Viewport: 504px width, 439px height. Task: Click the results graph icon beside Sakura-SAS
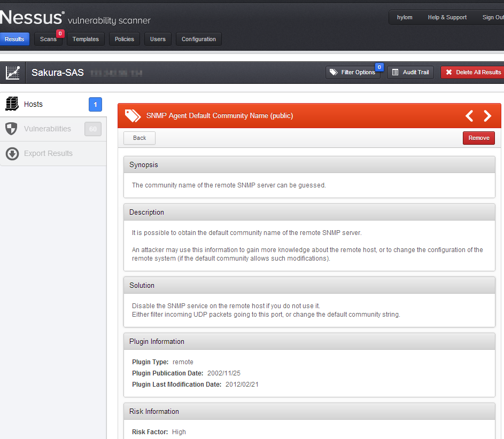click(13, 72)
